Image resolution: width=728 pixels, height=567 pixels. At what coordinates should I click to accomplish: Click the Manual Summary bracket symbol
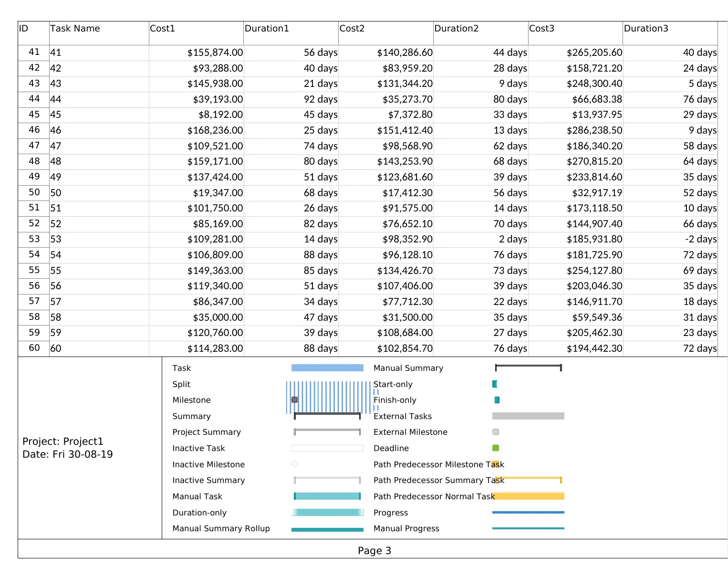(529, 367)
